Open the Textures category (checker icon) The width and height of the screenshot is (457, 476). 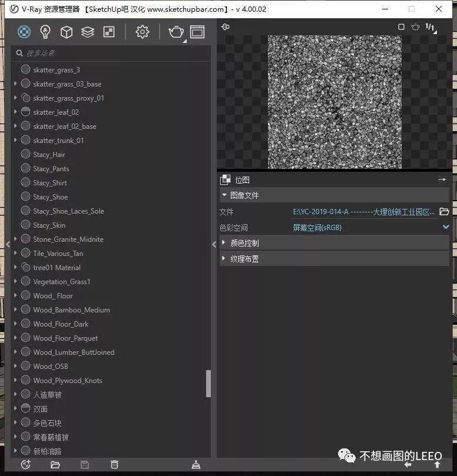click(x=109, y=32)
